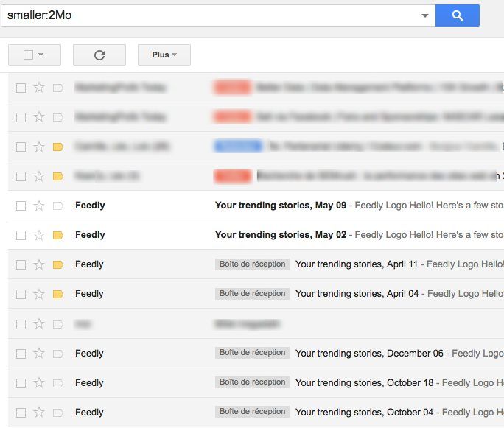504x428 pixels.
Task: Tick the Feedly October 04 email checkbox
Action: coord(21,413)
